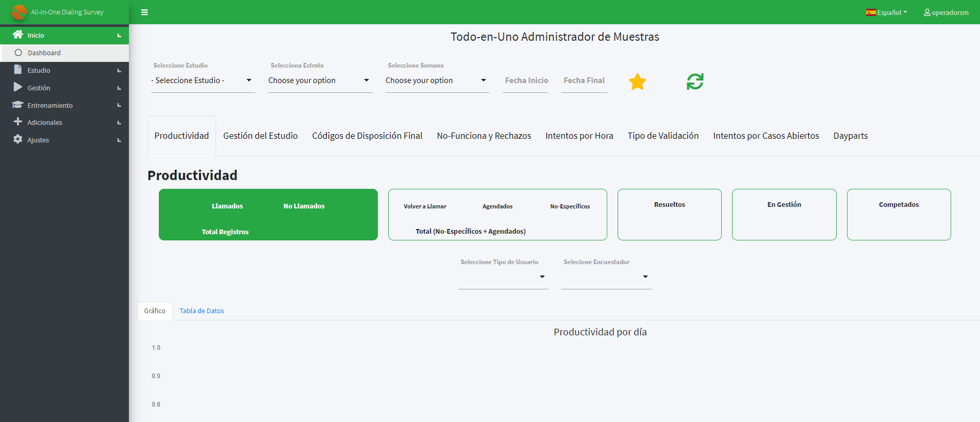
Task: Switch to the Productividad tab
Action: tap(181, 136)
